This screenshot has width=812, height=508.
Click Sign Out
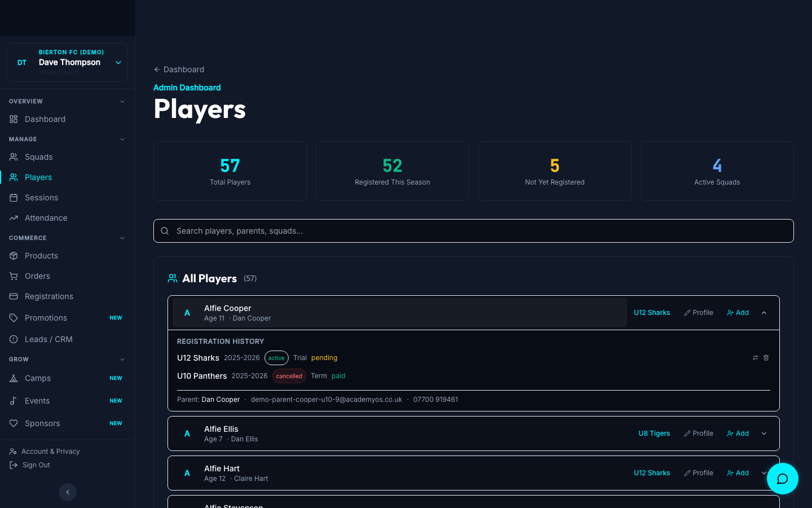(30, 465)
